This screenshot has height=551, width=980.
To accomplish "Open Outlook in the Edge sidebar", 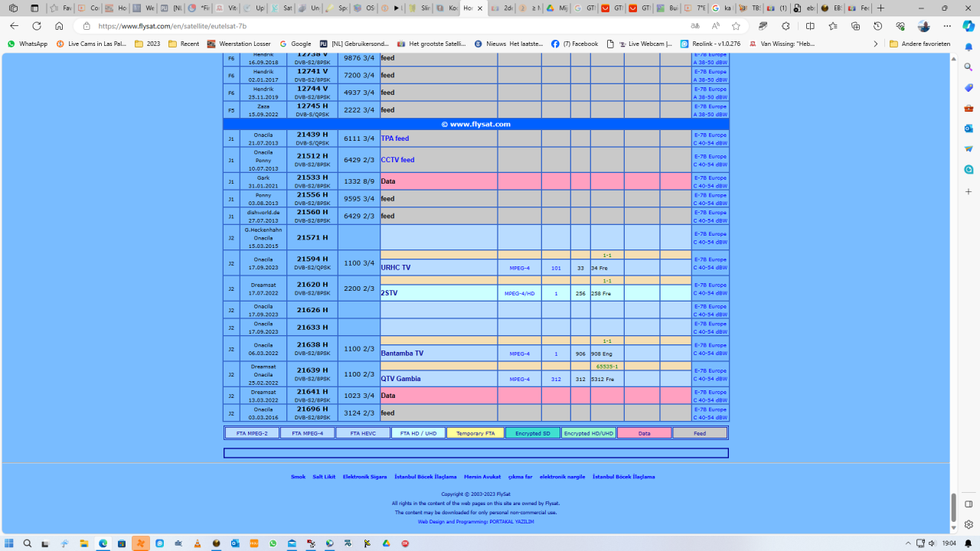I will (x=969, y=129).
